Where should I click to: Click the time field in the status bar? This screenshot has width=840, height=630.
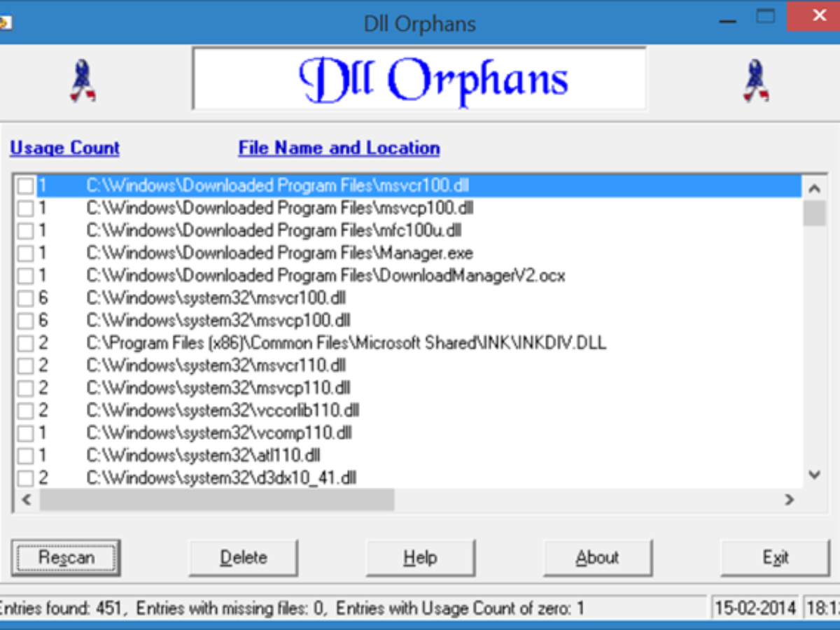click(822, 608)
